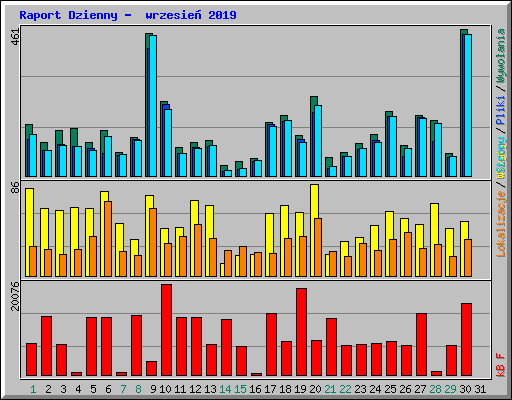Image resolution: width=512 pixels, height=400 pixels.
Task: Click day label 17 on x-axis
Action: 270,389
